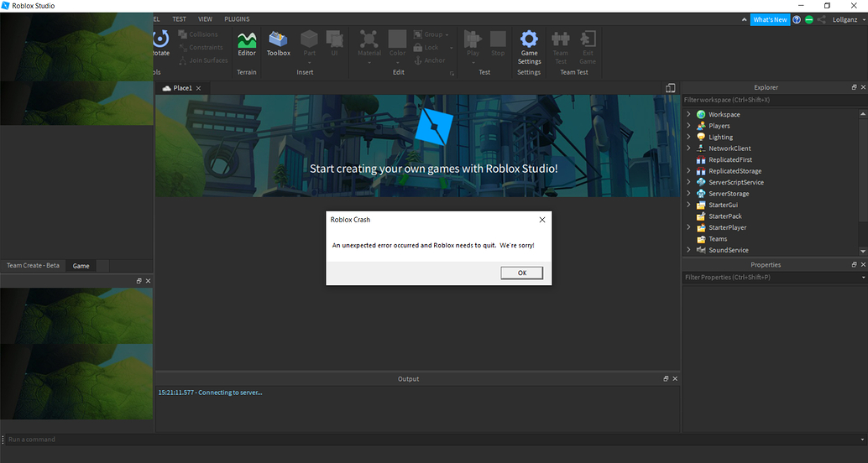The height and width of the screenshot is (463, 868).
Task: Expand the ReplicatedStorage node
Action: [x=688, y=171]
